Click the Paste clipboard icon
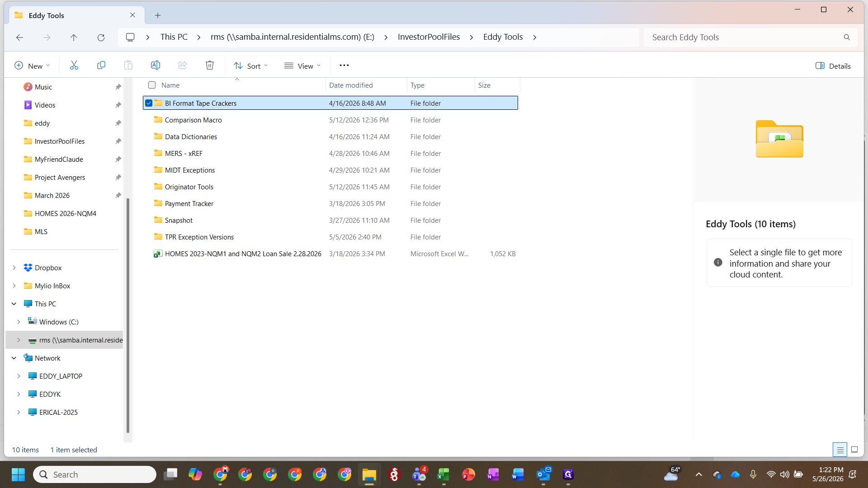Image resolution: width=868 pixels, height=488 pixels. [128, 66]
